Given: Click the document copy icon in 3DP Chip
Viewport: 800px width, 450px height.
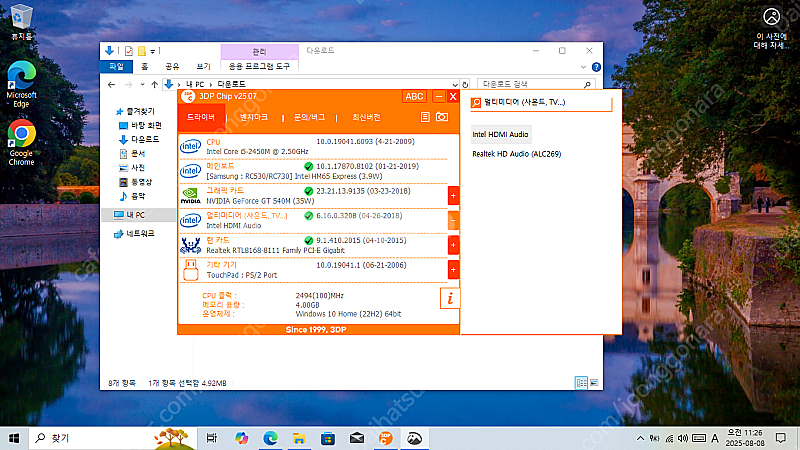Looking at the screenshot, I should (425, 117).
